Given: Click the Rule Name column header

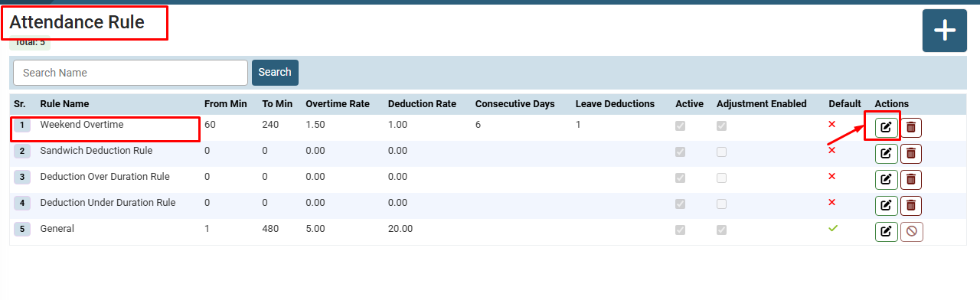Looking at the screenshot, I should 64,104.
